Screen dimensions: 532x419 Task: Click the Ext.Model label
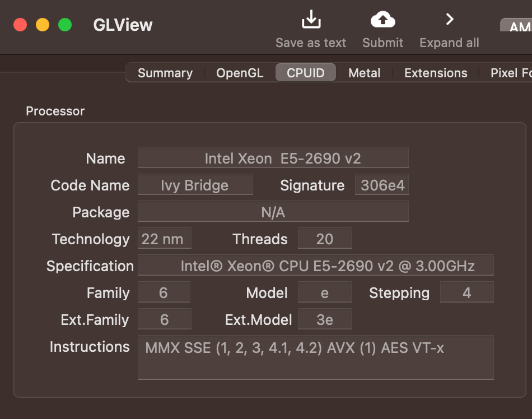tap(259, 320)
